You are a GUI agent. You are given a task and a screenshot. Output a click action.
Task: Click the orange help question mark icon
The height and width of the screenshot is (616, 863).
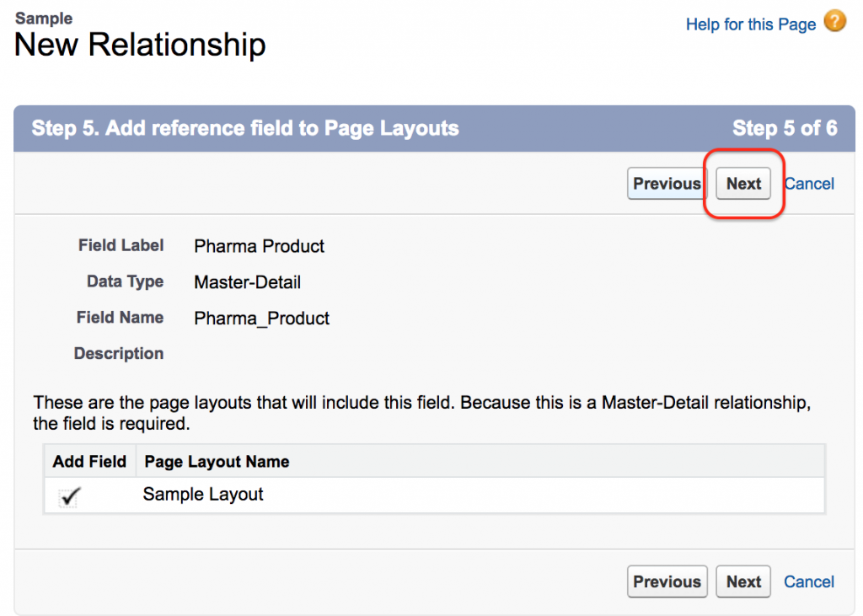(834, 22)
